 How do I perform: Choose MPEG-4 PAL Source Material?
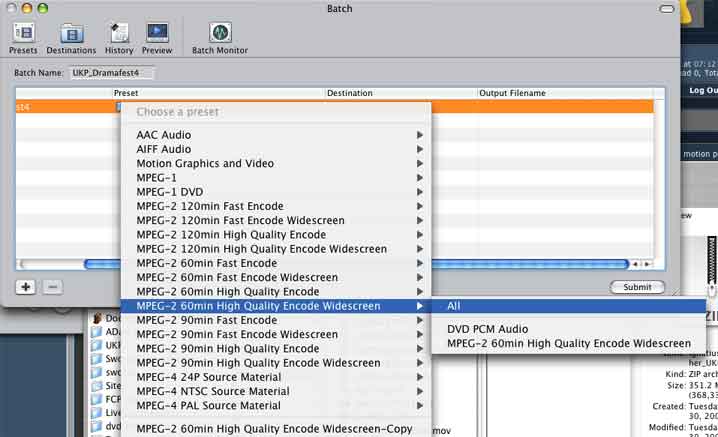coord(276,405)
